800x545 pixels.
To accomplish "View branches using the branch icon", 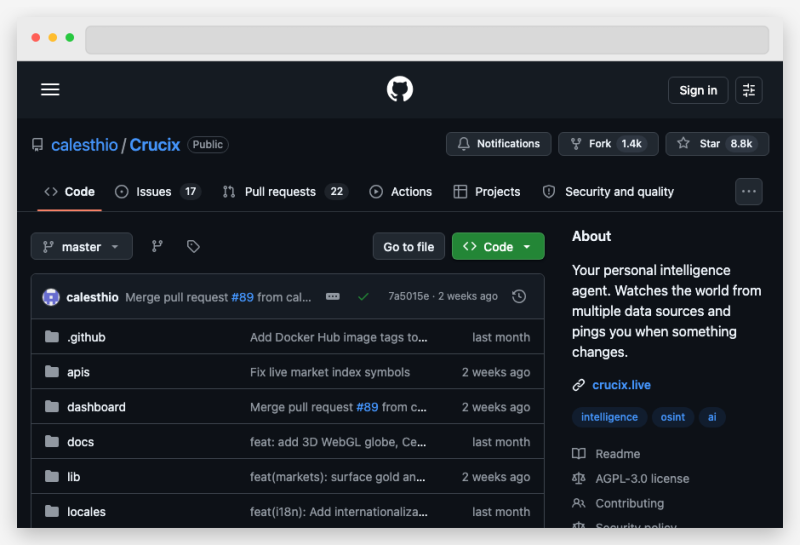I will click(157, 246).
